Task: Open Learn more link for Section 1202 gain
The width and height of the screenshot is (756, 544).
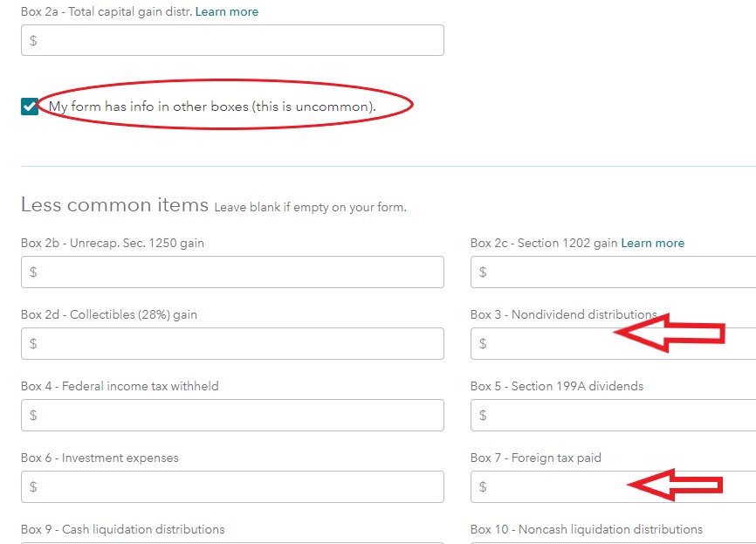Action: pos(652,243)
